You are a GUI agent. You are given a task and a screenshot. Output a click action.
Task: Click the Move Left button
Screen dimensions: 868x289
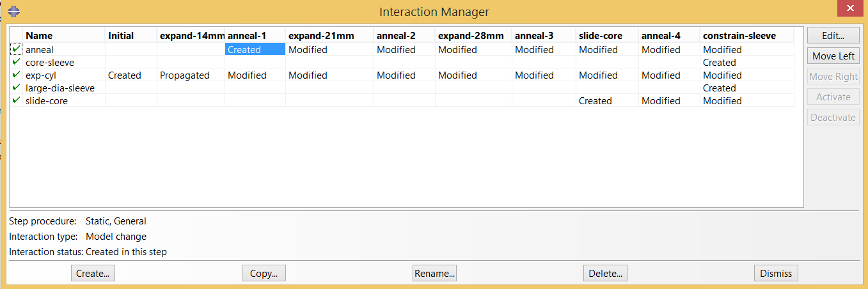(x=833, y=56)
